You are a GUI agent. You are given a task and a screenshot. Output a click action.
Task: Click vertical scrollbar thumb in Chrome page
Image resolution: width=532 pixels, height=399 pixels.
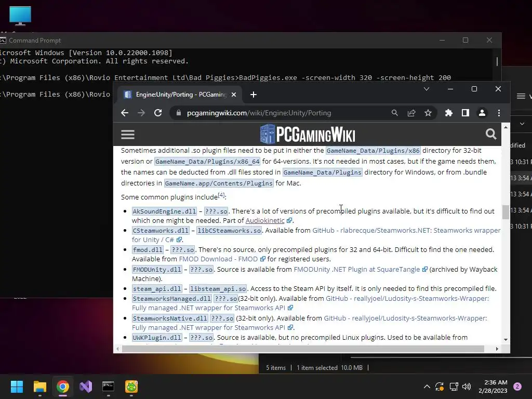tap(506, 212)
